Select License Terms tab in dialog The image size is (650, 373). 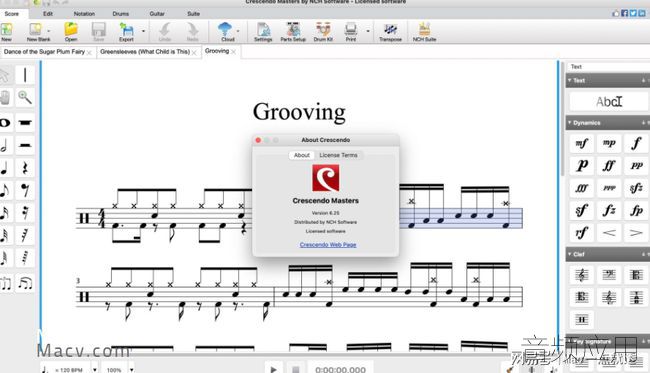[x=338, y=155]
